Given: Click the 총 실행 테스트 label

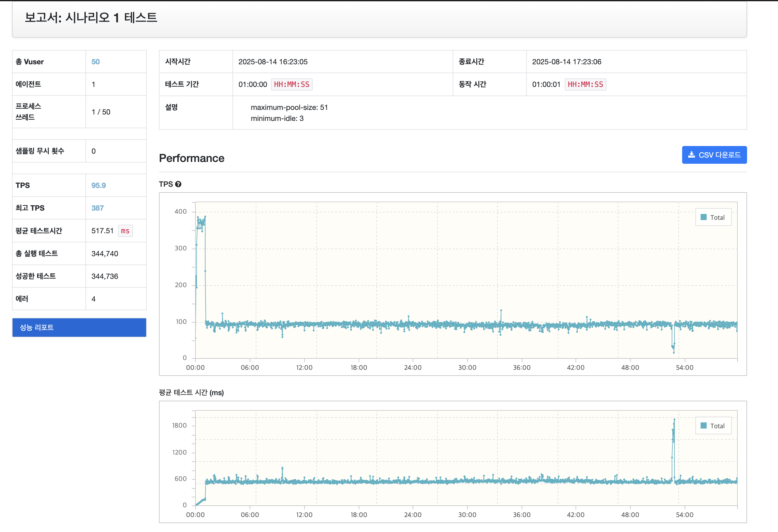Looking at the screenshot, I should (37, 254).
